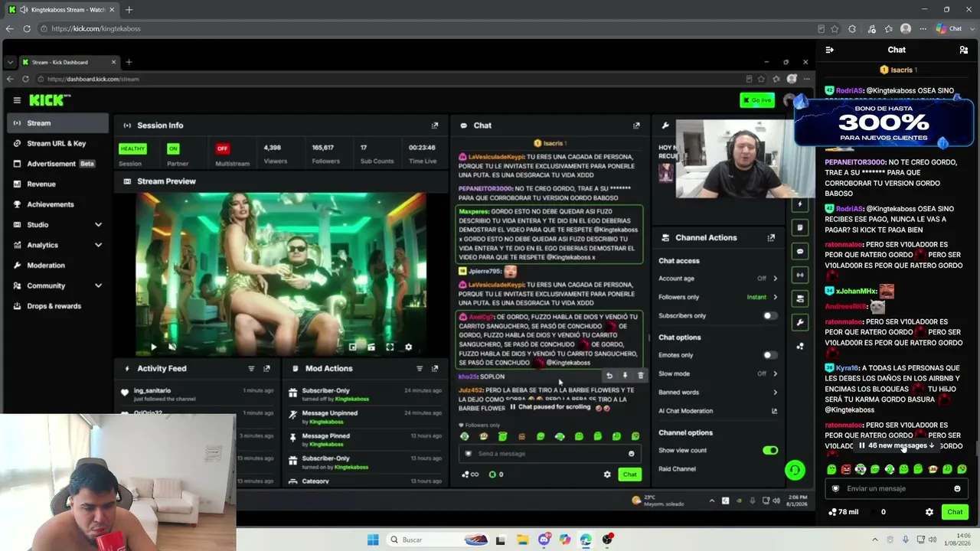The image size is (980, 551).
Task: Disable the Show view count switch
Action: 769,451
